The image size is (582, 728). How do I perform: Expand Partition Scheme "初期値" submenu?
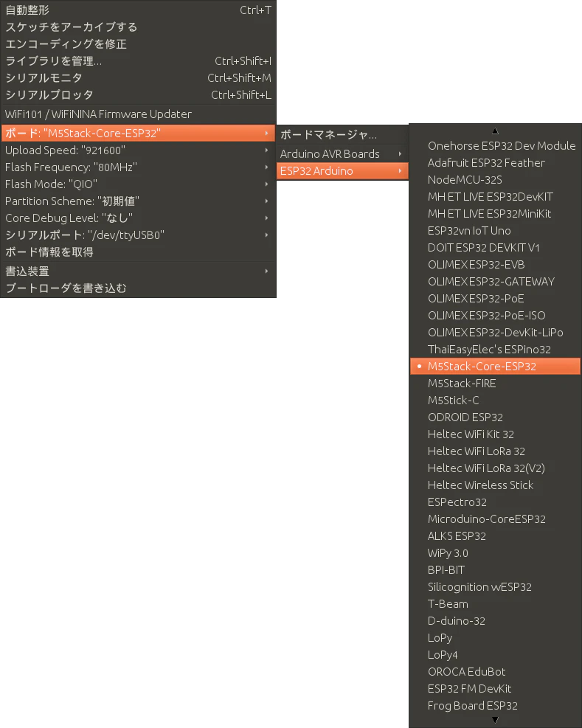[138, 201]
